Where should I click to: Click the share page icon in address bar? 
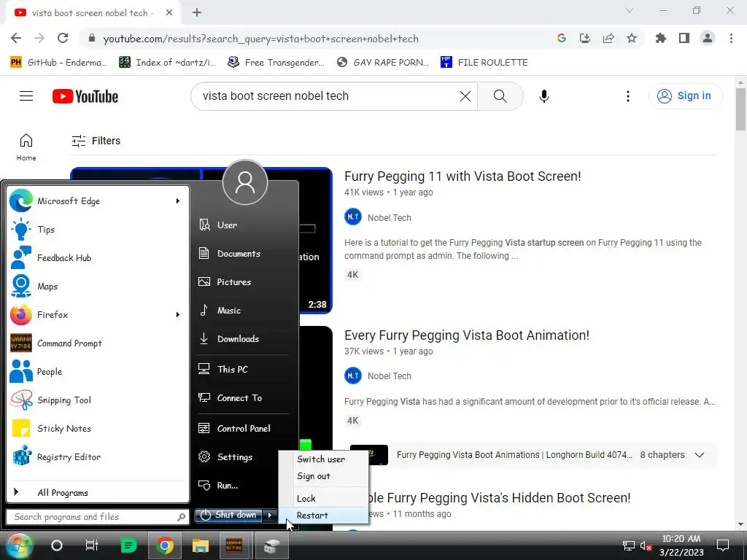pyautogui.click(x=608, y=39)
